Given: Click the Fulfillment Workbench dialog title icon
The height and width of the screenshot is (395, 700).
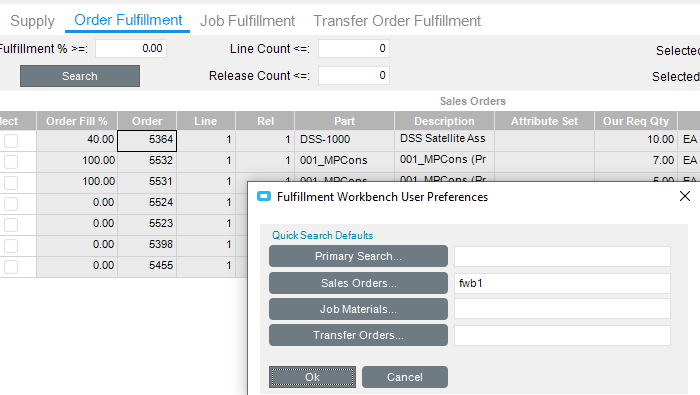Looking at the screenshot, I should point(264,196).
